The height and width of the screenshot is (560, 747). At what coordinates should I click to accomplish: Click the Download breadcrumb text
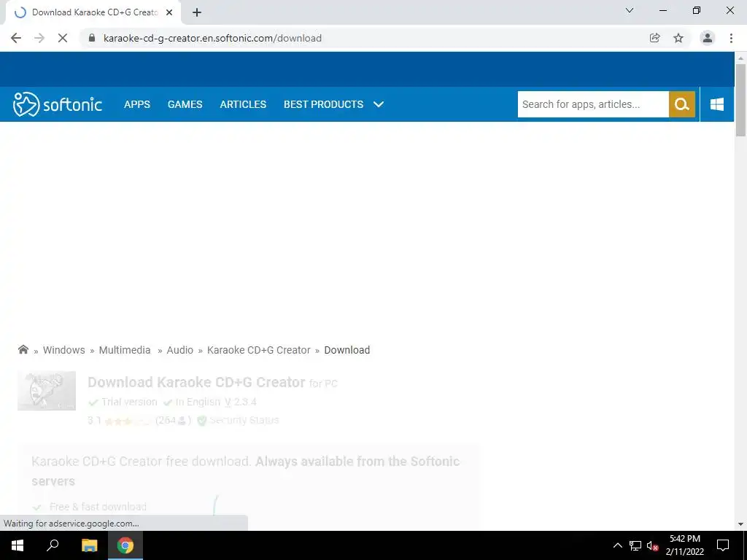347,350
